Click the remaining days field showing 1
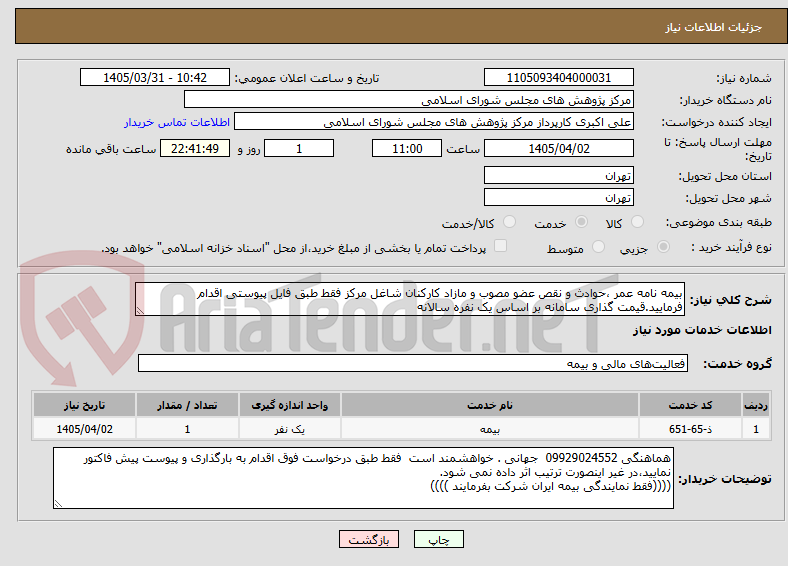Viewport: 788px width, 566px height. tap(299, 148)
